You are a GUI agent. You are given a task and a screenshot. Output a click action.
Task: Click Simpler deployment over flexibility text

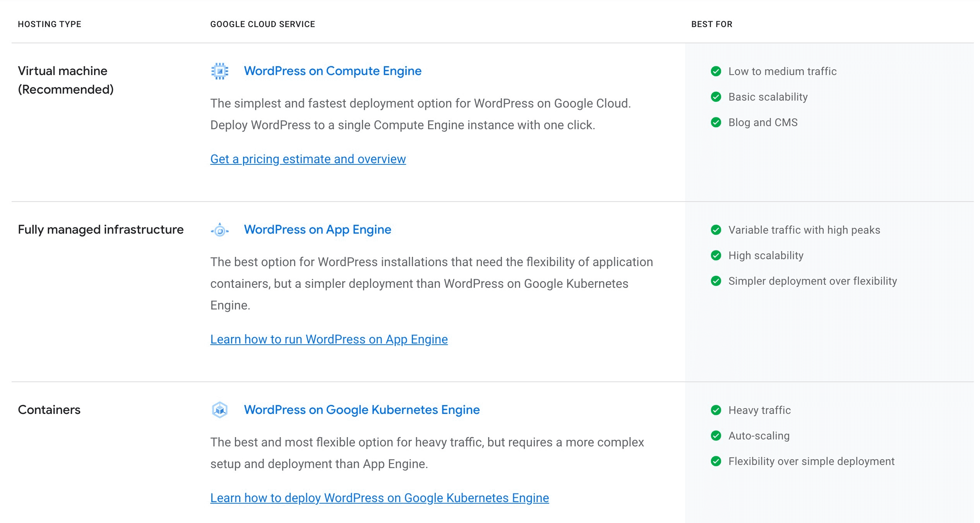point(812,281)
